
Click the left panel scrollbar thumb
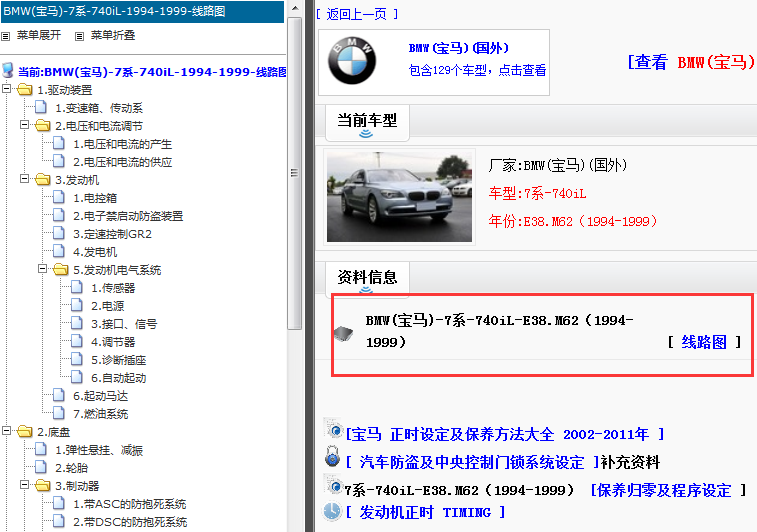coord(294,173)
